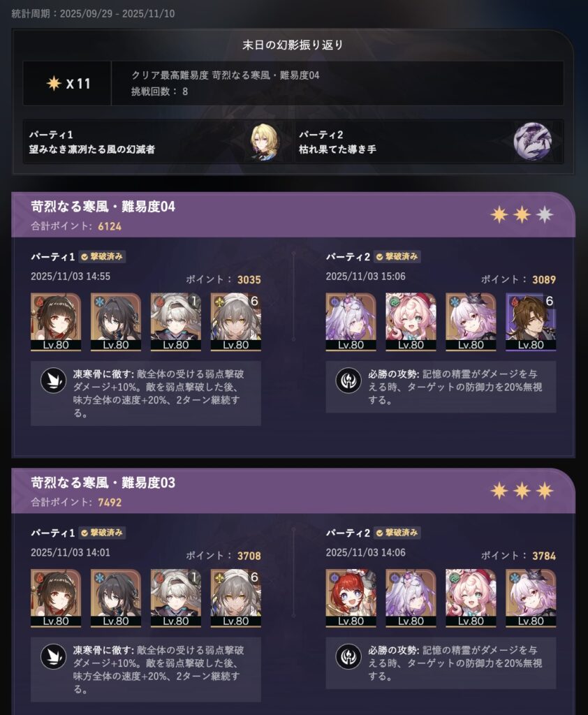Select grey-haired character with eidolon 6 in 難易度04
The width and height of the screenshot is (588, 715).
tap(235, 322)
